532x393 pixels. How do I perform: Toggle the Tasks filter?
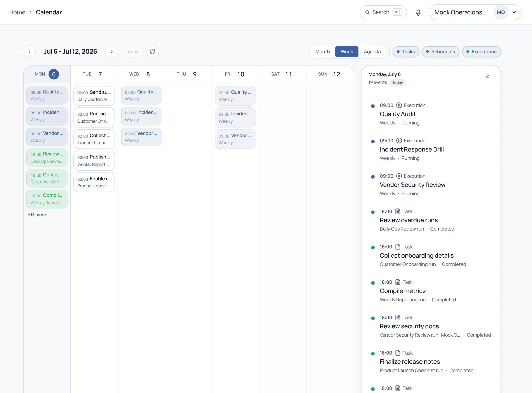(x=406, y=52)
